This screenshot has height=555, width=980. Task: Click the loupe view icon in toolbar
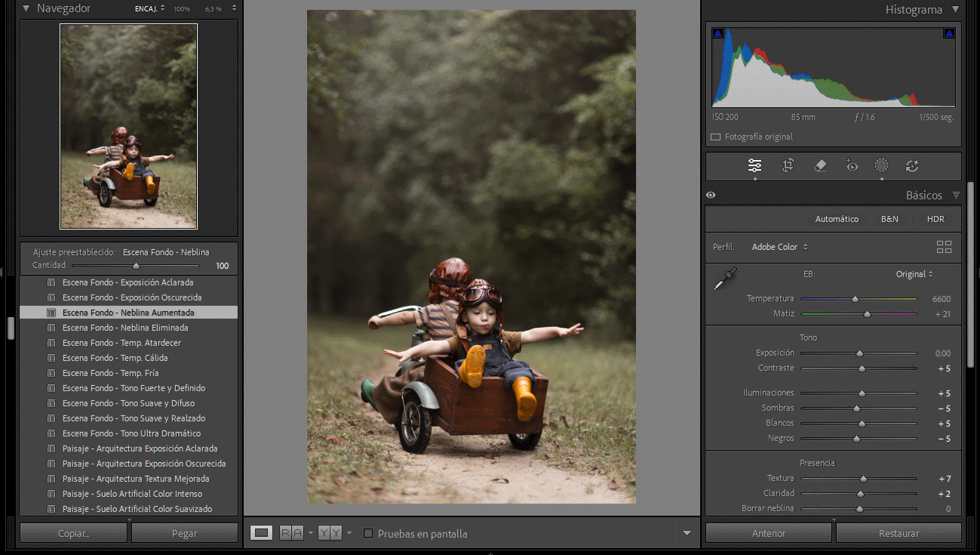(261, 533)
